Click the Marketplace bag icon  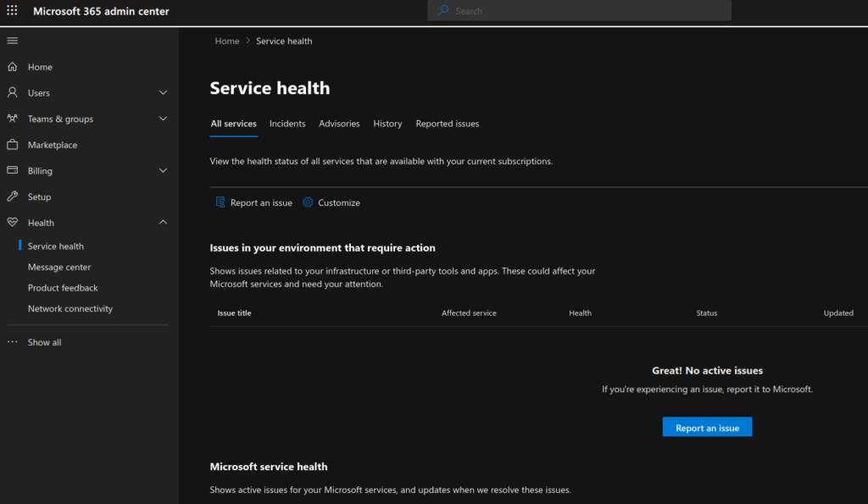(x=12, y=144)
